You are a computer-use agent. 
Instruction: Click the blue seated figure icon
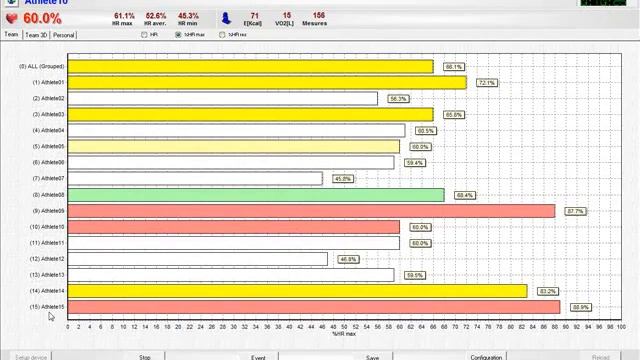[x=226, y=18]
